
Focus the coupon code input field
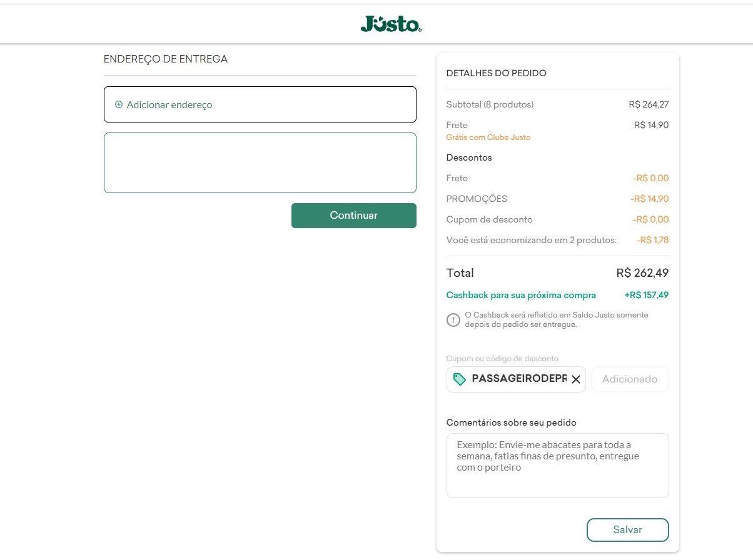pos(518,379)
